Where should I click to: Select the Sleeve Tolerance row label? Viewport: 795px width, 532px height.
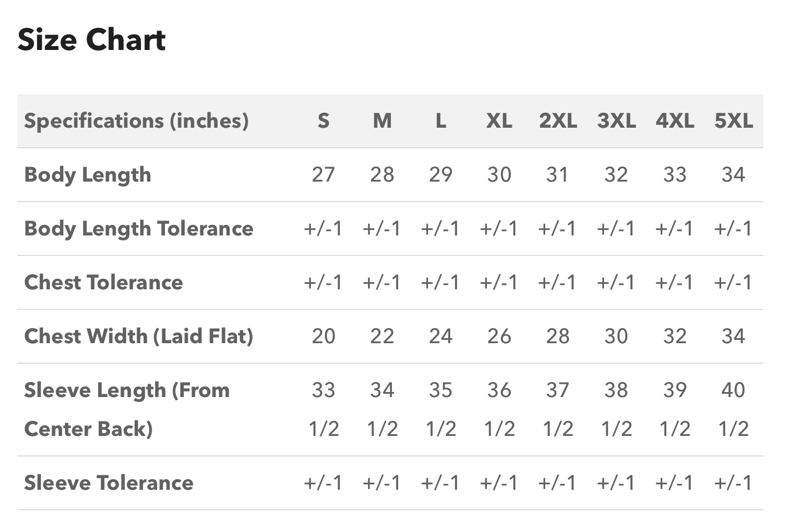(x=109, y=483)
